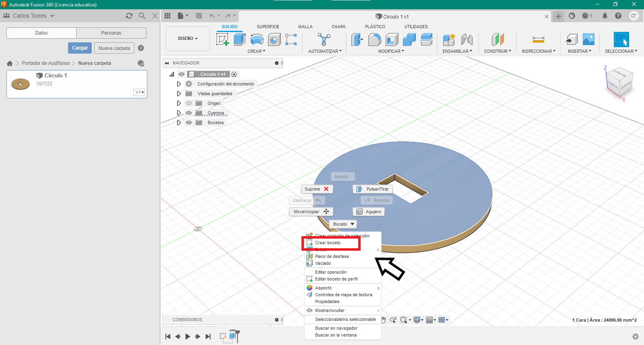
Task: Save the document with the disk icon
Action: (199, 16)
